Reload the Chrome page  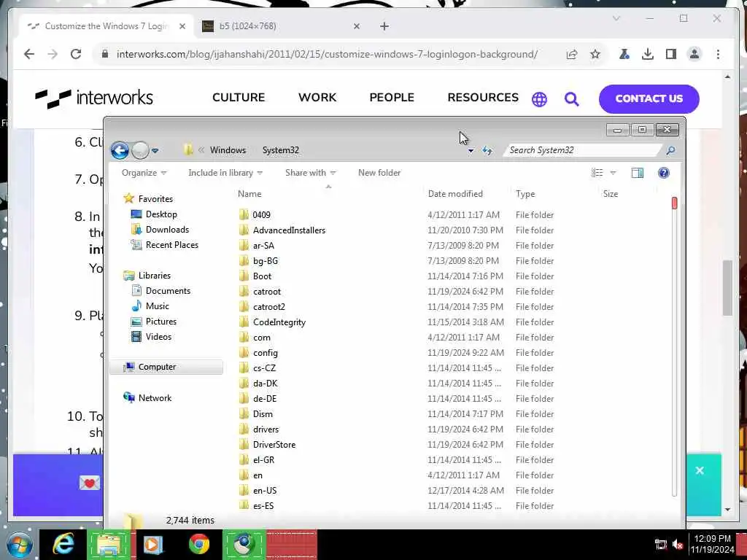(76, 54)
